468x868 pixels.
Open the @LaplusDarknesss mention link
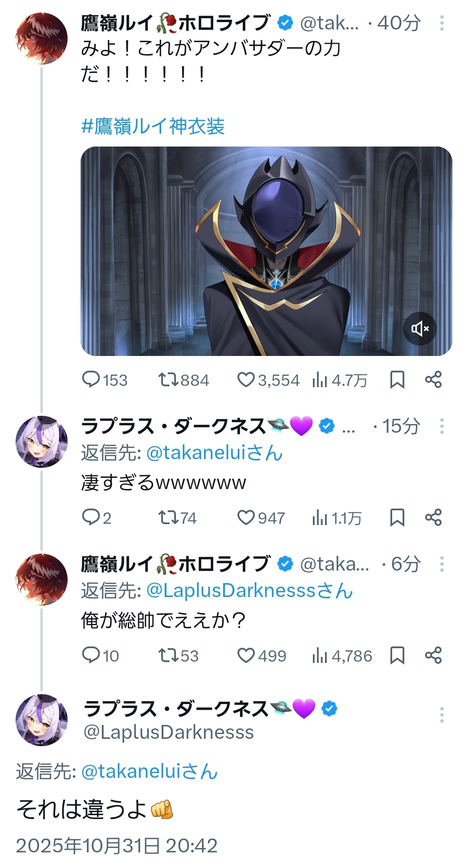[x=250, y=591]
